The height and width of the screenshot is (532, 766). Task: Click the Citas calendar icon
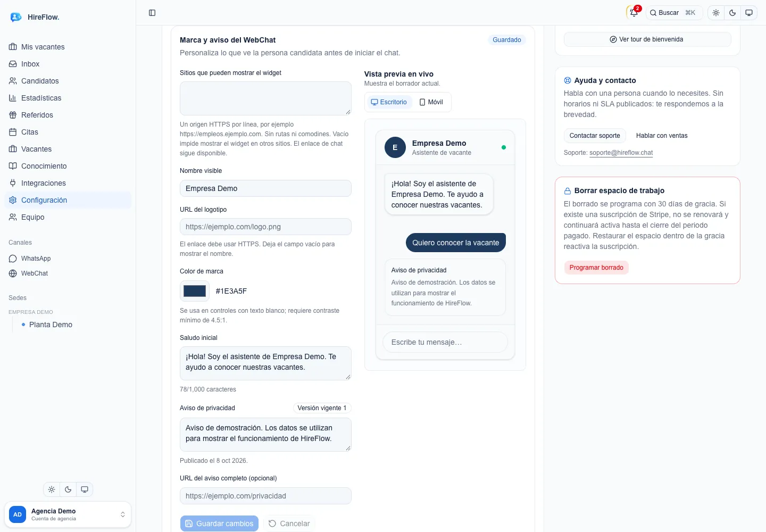pos(13,132)
